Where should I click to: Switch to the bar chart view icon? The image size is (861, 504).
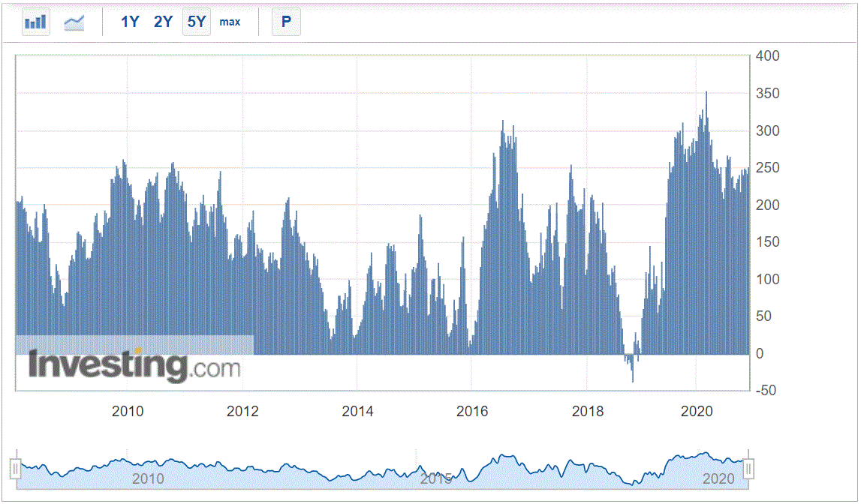35,22
